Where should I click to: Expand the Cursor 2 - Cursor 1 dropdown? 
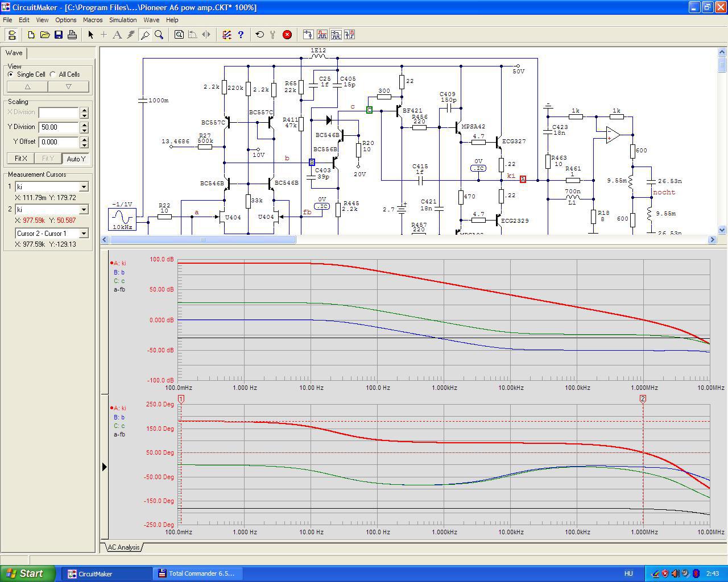click(x=84, y=234)
